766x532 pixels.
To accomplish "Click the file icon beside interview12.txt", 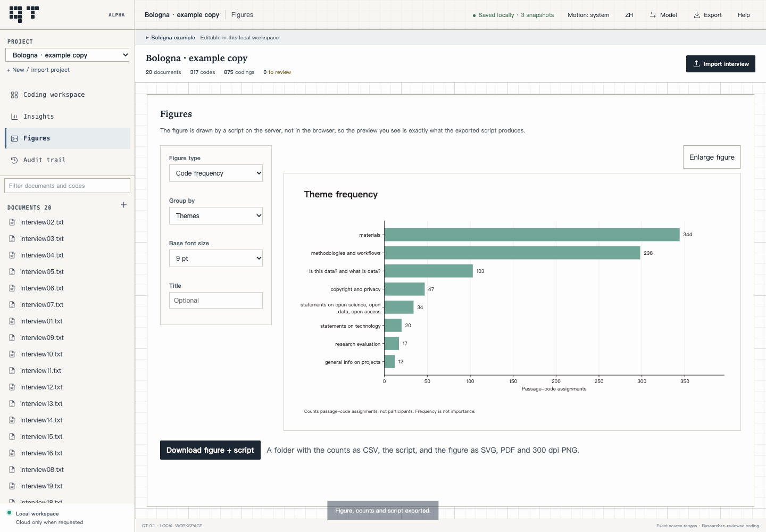I will click(12, 387).
